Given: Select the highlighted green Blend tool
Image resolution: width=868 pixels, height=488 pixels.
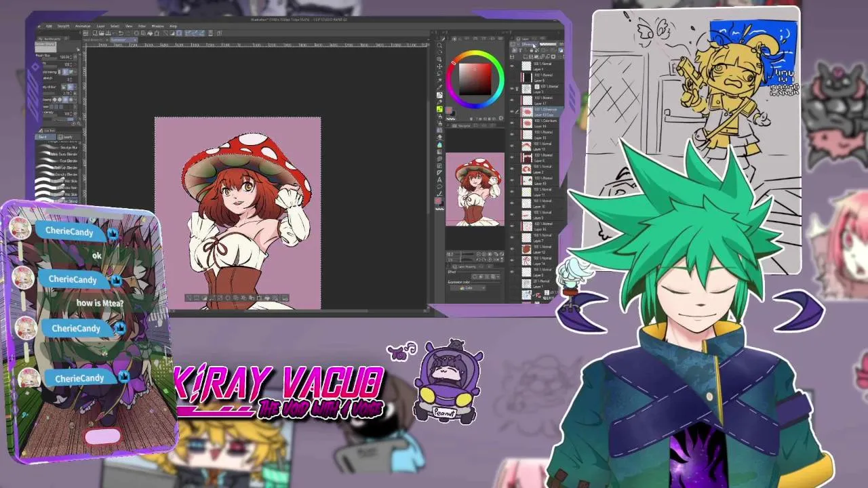Looking at the screenshot, I should [x=439, y=109].
